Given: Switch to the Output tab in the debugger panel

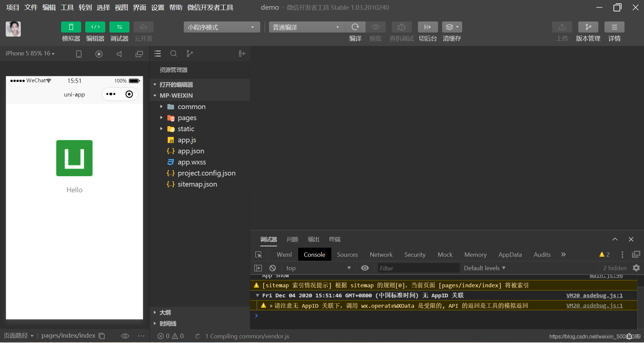Looking at the screenshot, I should [314, 239].
